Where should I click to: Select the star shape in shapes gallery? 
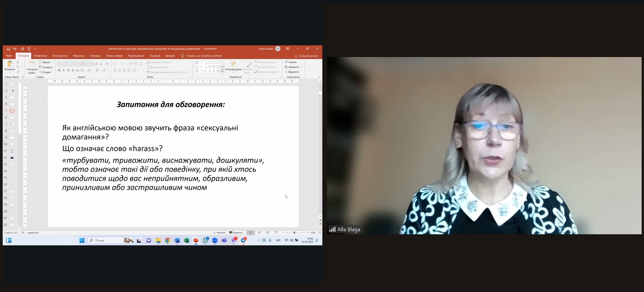coord(218,71)
